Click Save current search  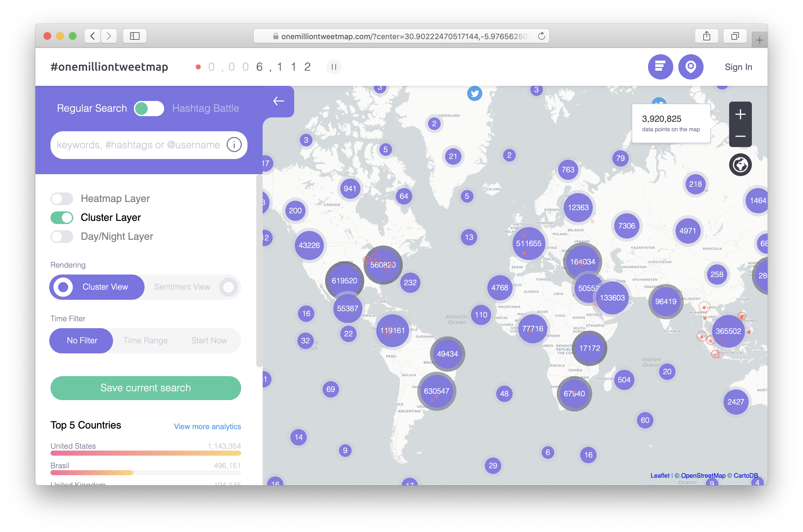pyautogui.click(x=145, y=388)
